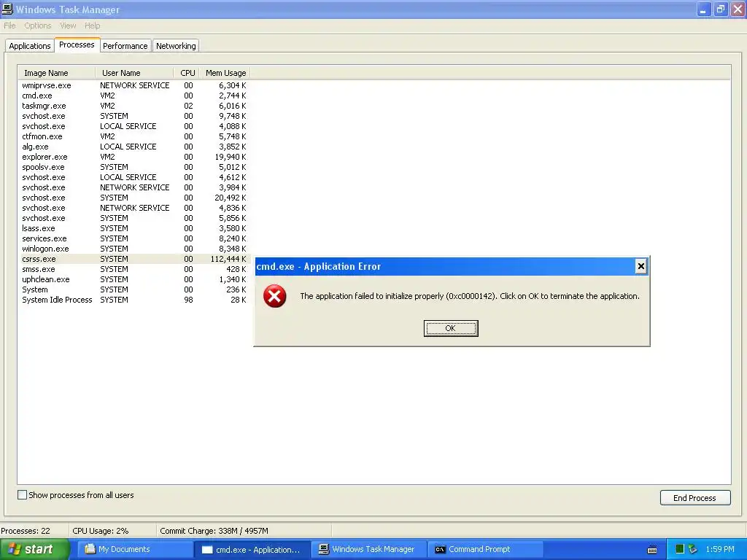
Task: Sort by Image Name column header
Action: point(57,73)
